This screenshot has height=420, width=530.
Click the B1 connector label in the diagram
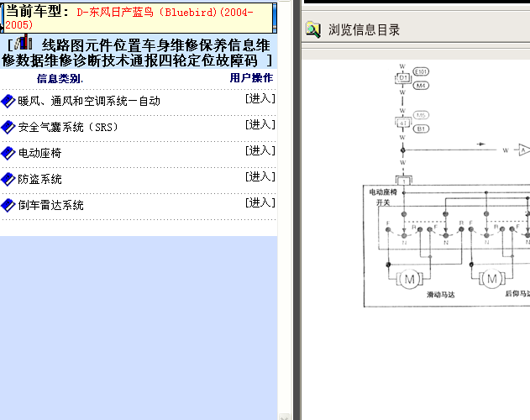pyautogui.click(x=421, y=129)
